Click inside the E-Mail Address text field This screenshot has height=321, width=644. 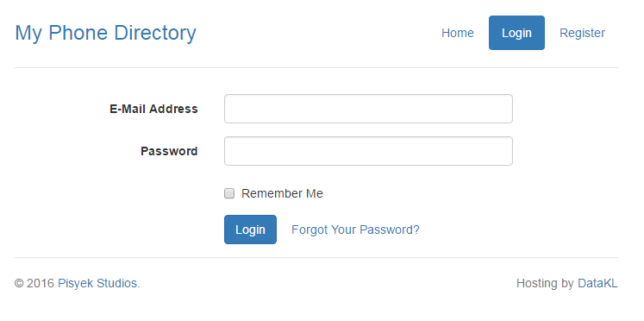[x=368, y=109]
